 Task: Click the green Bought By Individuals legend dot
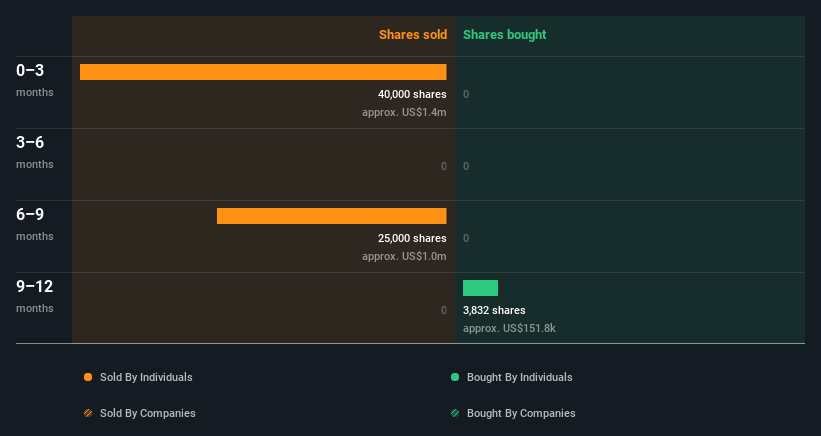[x=455, y=377]
